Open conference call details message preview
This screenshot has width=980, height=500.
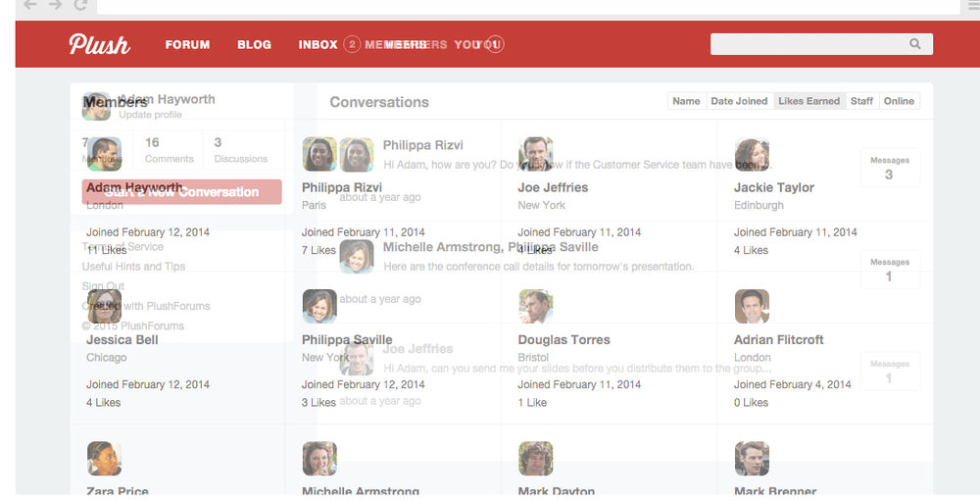coord(539,267)
